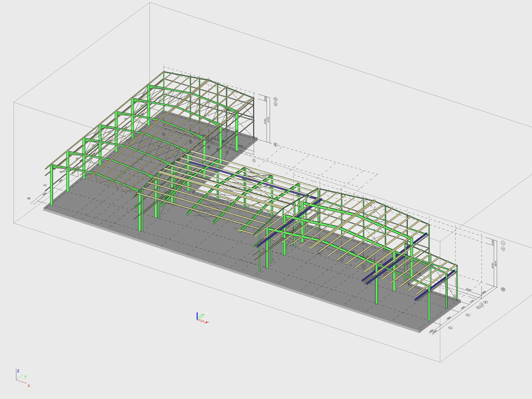Viewport: 532px width, 399px height.
Task: Select the blue Z axis label
Action: pyautogui.click(x=18, y=370)
